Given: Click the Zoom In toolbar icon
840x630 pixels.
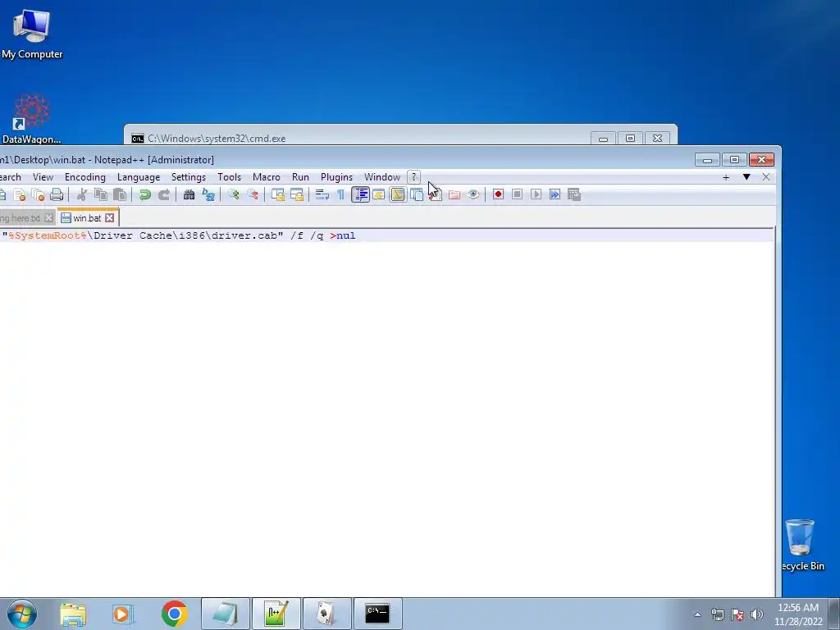Looking at the screenshot, I should pyautogui.click(x=233, y=194).
